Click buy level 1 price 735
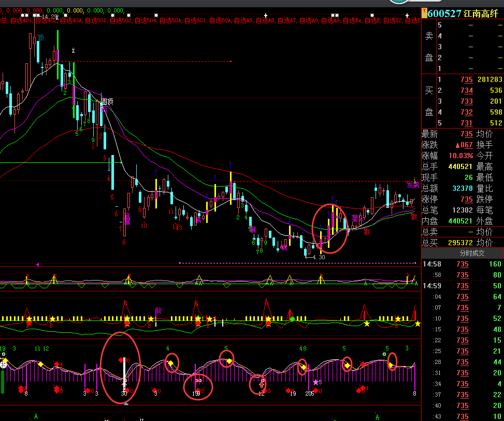This screenshot has width=504, height=421. pyautogui.click(x=466, y=79)
